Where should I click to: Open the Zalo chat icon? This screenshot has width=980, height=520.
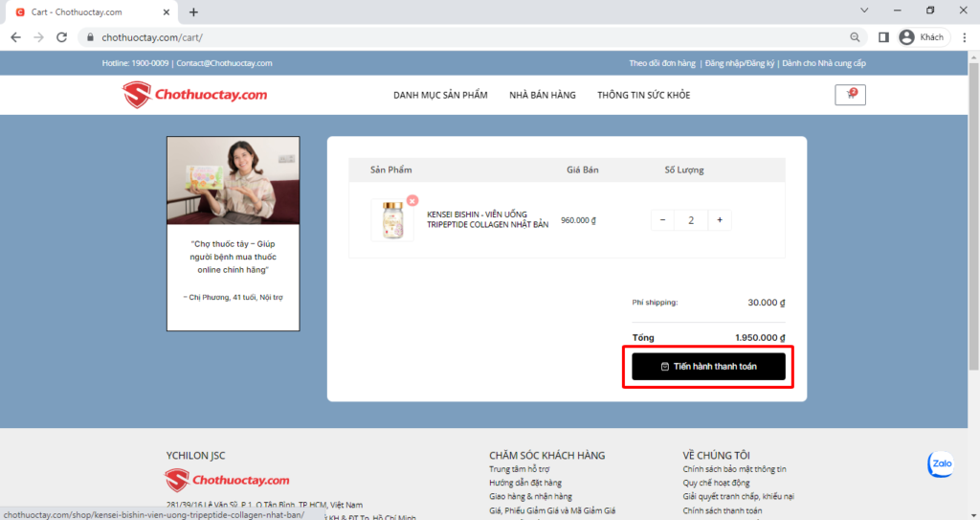click(941, 463)
